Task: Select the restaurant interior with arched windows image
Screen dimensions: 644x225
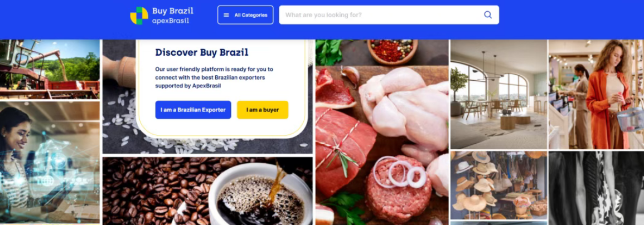Action: tap(498, 94)
